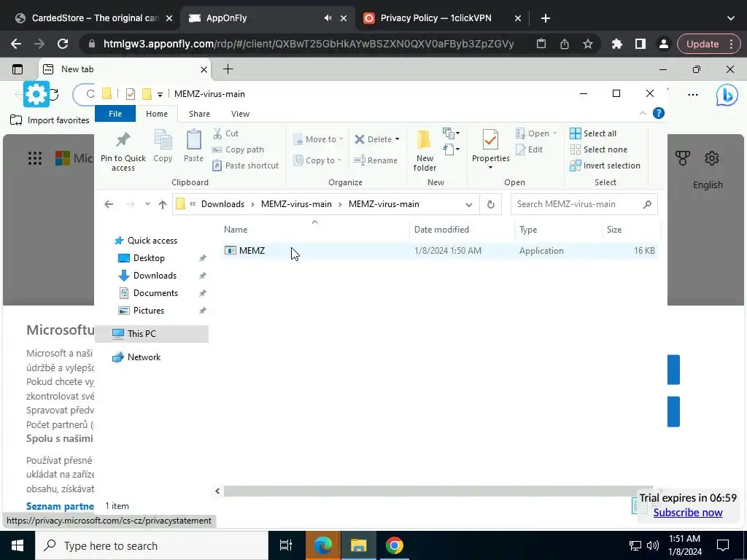Image resolution: width=747 pixels, height=560 pixels.
Task: Click the Bing chat icon
Action: pyautogui.click(x=726, y=94)
